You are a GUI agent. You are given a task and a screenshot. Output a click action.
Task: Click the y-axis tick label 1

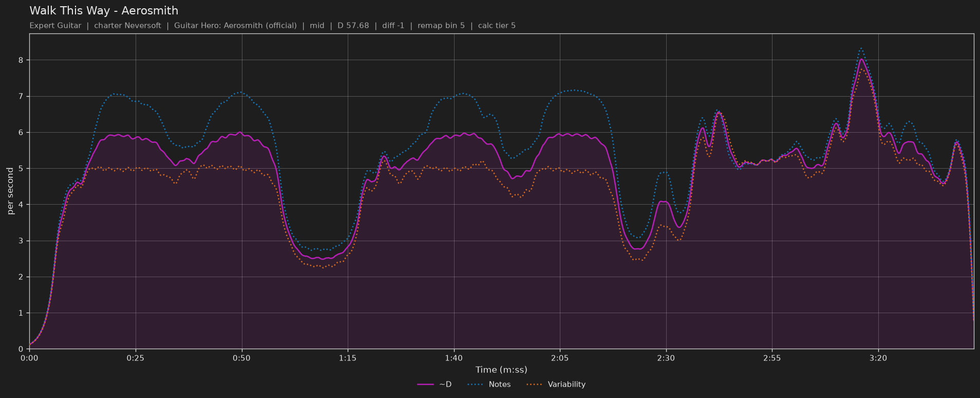[22, 313]
